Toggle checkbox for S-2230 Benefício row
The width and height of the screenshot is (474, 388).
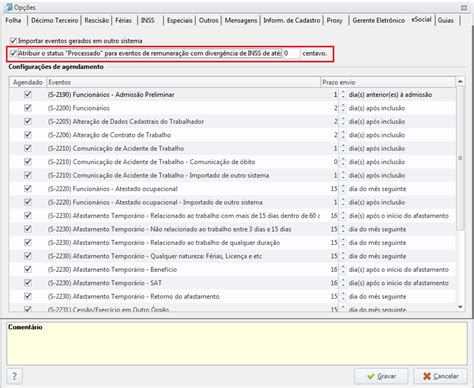pos(28,269)
